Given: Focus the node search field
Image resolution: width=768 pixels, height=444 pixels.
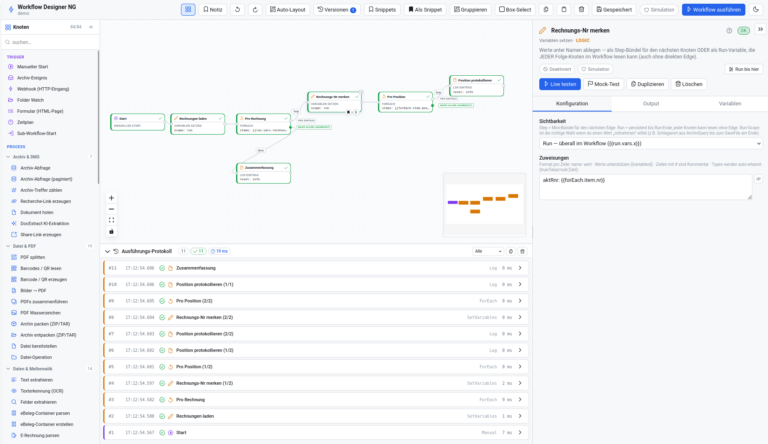Looking at the screenshot, I should coord(50,42).
